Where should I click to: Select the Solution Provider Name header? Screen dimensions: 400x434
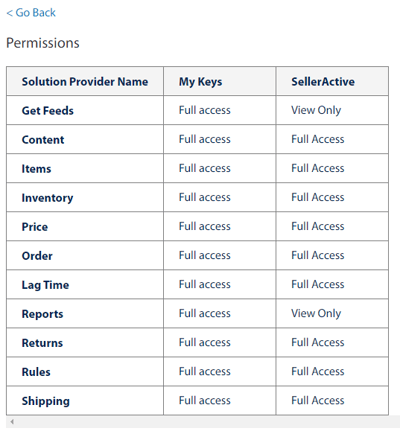(85, 82)
